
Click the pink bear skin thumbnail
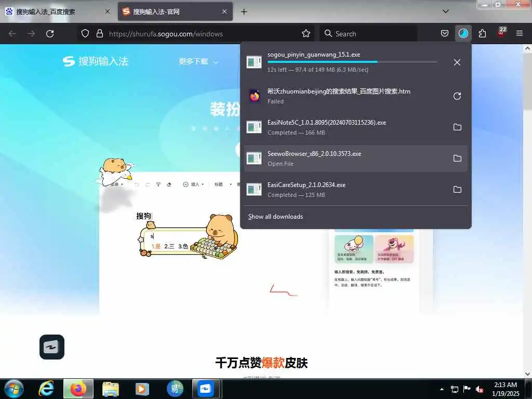click(x=394, y=249)
